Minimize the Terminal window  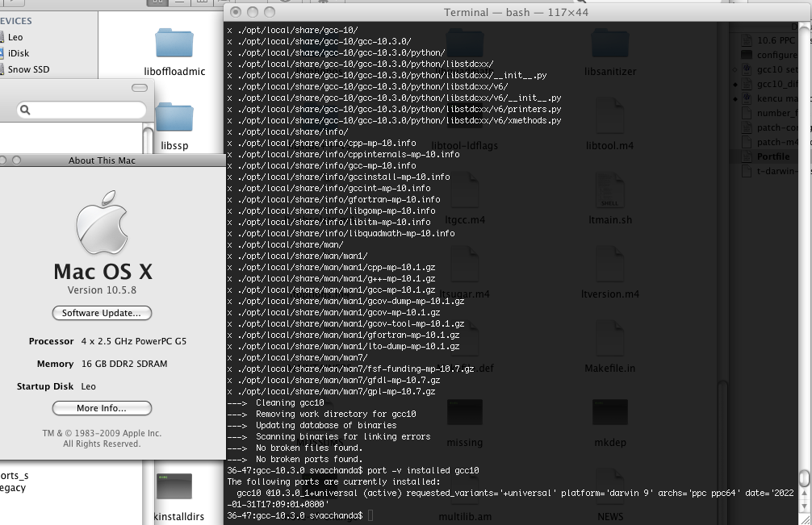pyautogui.click(x=252, y=12)
